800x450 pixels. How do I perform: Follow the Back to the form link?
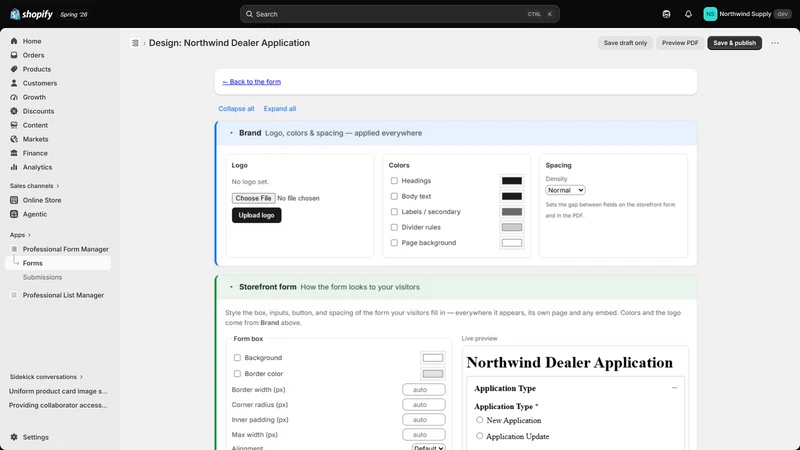pyautogui.click(x=252, y=82)
